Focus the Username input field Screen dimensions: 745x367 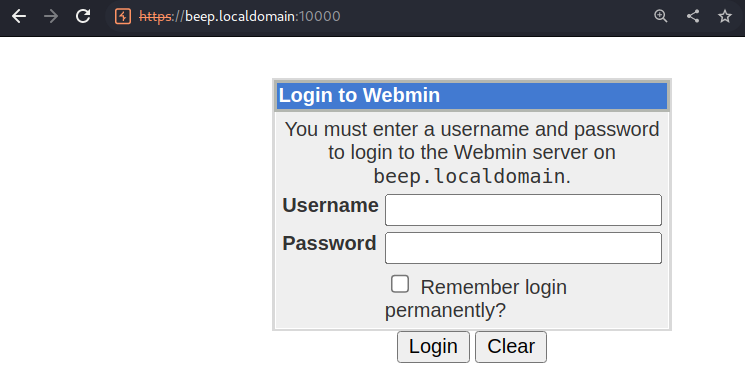click(523, 210)
